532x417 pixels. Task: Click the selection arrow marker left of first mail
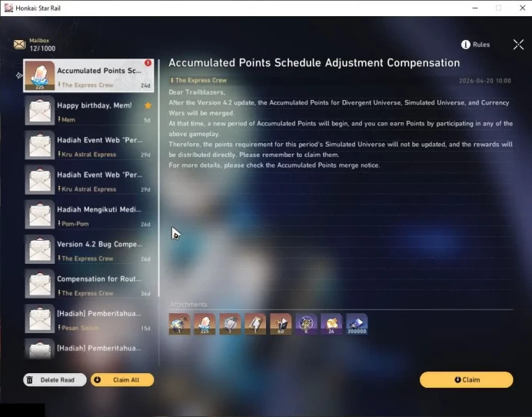coord(19,75)
